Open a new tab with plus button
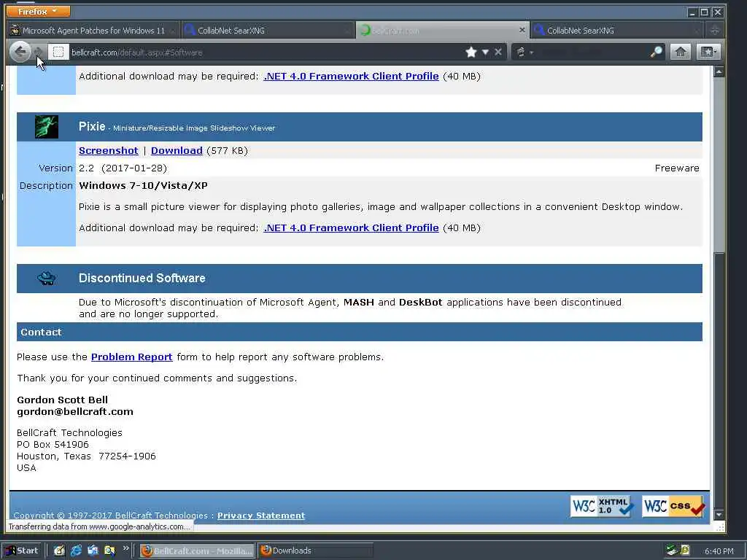 coord(715,31)
